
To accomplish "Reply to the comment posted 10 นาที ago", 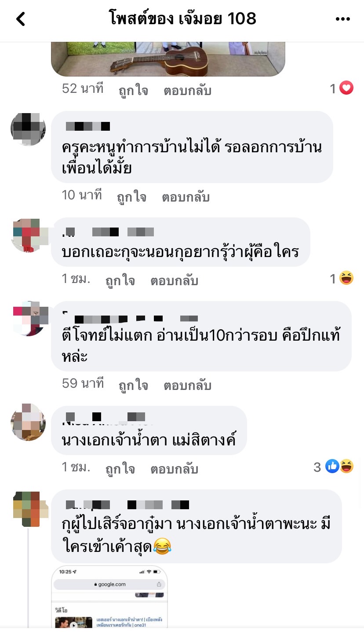I will point(186,197).
